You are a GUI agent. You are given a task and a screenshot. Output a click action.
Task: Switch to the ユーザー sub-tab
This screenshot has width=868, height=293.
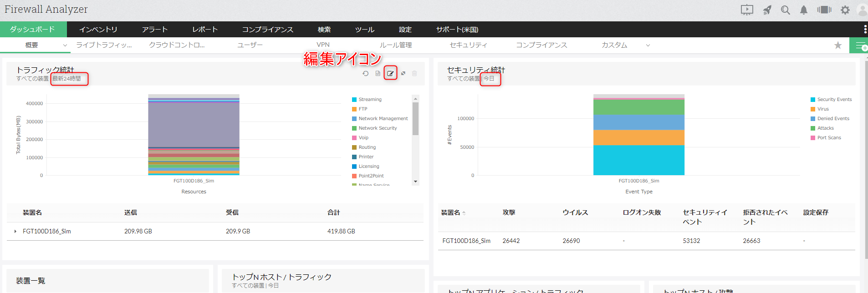[250, 45]
